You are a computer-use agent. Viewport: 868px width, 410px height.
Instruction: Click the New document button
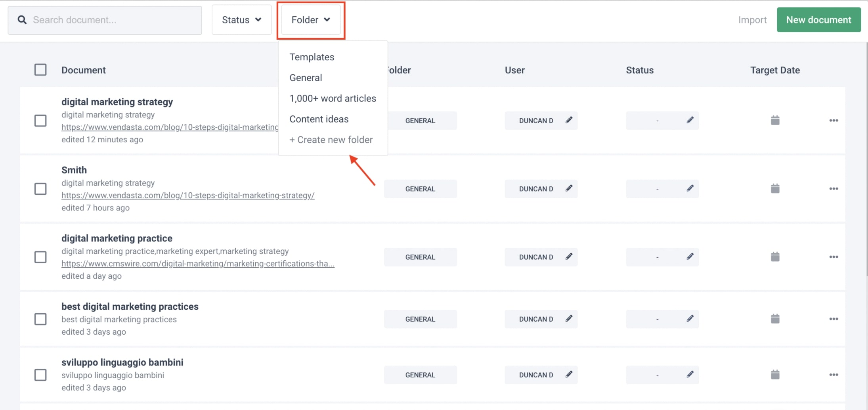[x=818, y=20]
